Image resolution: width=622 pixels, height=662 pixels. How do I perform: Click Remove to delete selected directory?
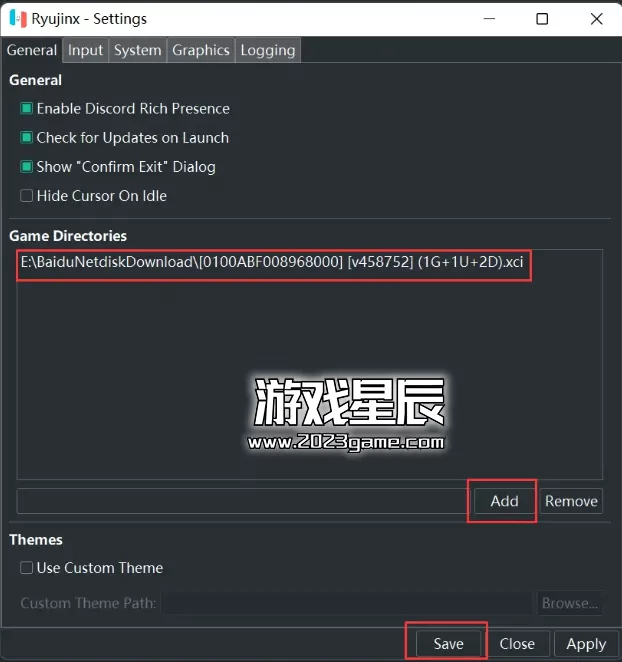tap(571, 501)
